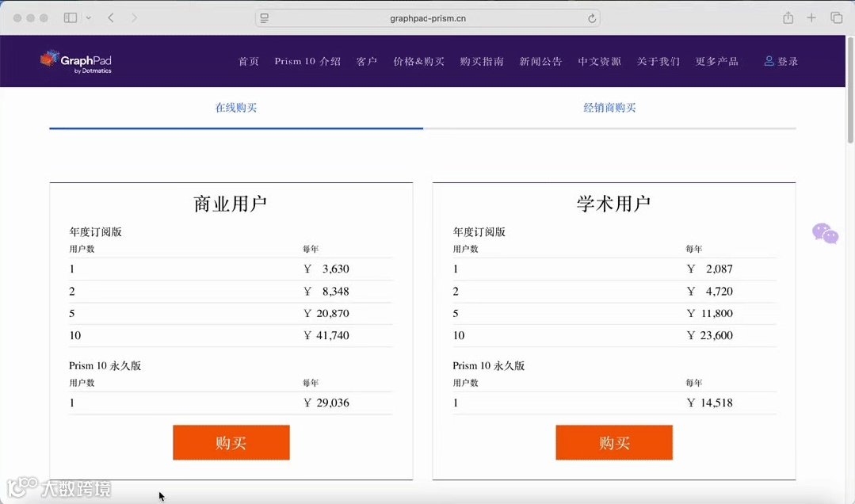The height and width of the screenshot is (504, 855).
Task: Click Prism 10 永久版 label in 商业用户 card
Action: click(105, 365)
